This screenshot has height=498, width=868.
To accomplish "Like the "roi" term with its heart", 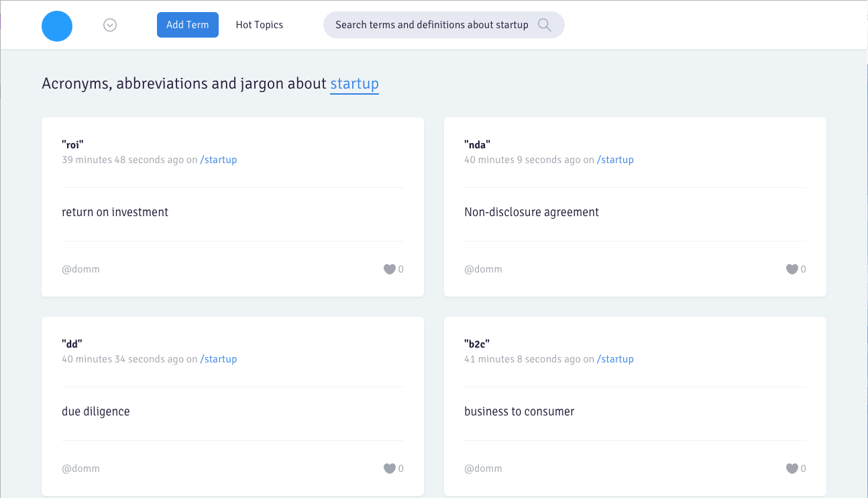I will (390, 269).
